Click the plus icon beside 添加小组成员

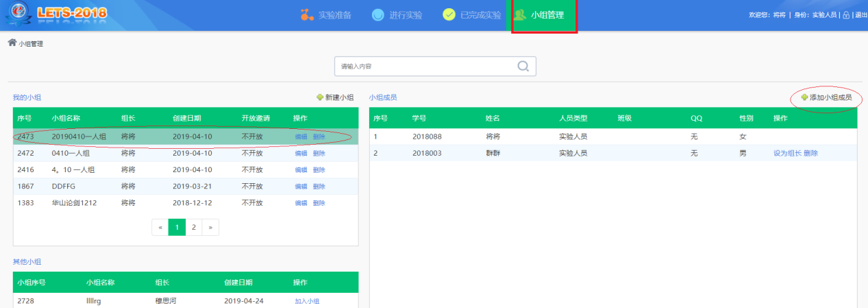tap(804, 97)
